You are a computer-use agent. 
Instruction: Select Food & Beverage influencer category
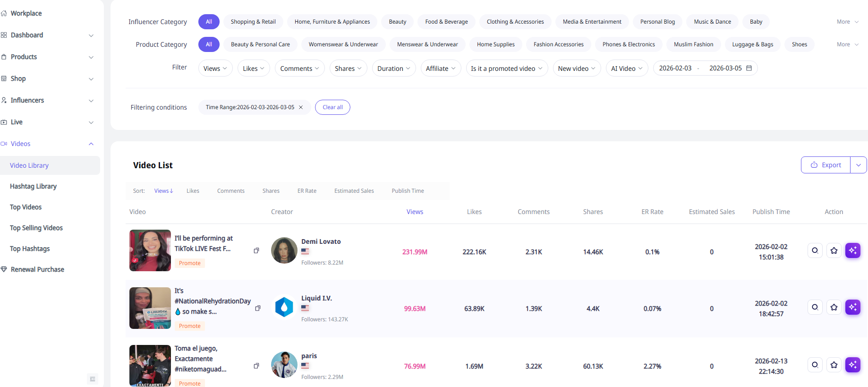[446, 22]
